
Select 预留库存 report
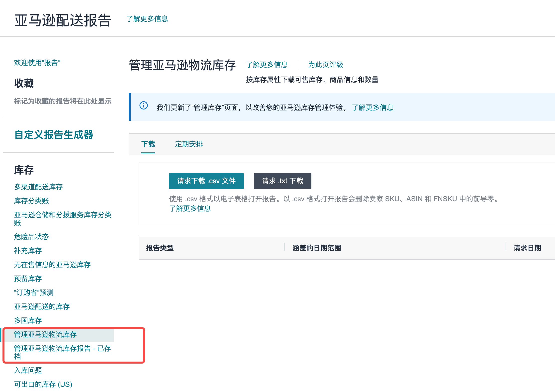click(x=28, y=279)
